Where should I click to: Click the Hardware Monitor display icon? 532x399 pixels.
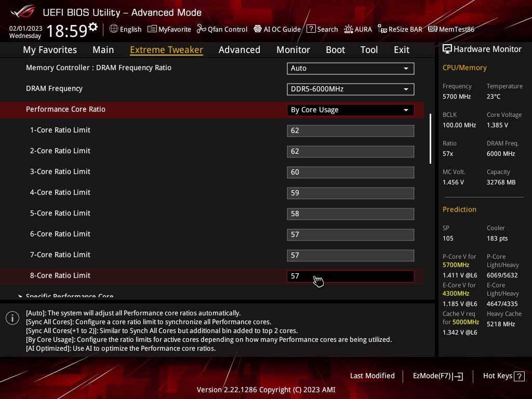(x=447, y=49)
